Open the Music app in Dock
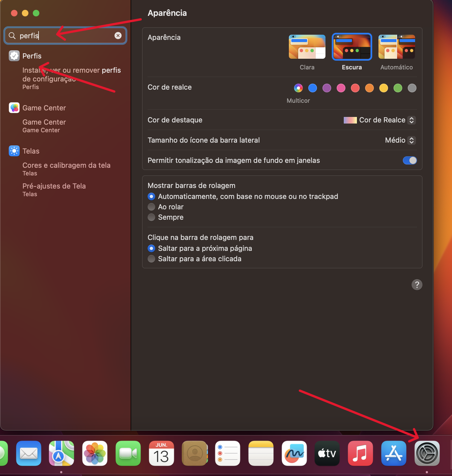This screenshot has height=476, width=452. pos(360,453)
